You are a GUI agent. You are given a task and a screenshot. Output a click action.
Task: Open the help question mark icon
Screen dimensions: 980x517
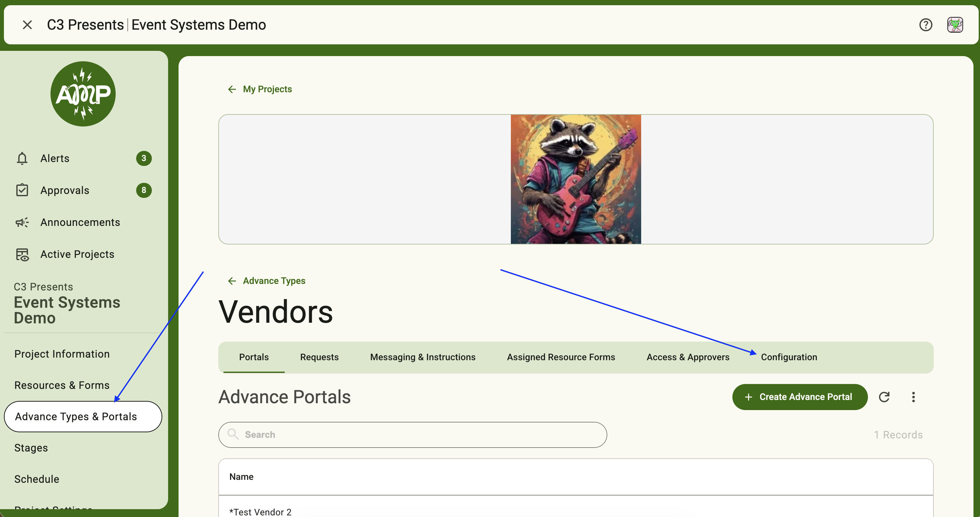coord(926,25)
